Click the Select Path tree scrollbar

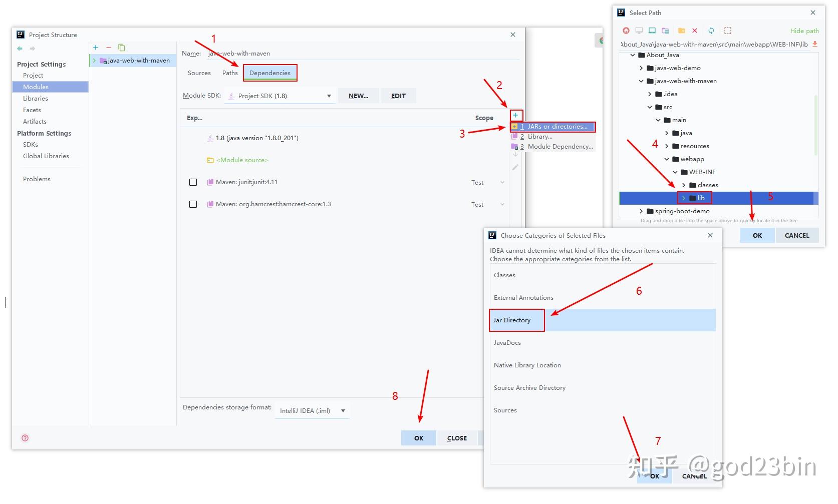coord(816,125)
